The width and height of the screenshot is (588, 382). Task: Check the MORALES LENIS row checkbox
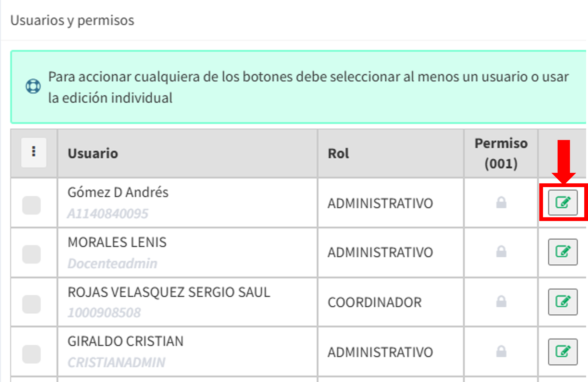click(x=32, y=254)
